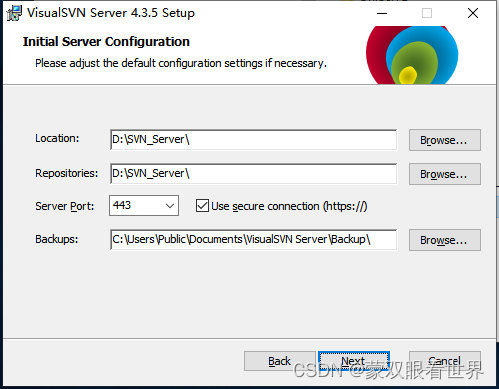Close the setup window
499x389 pixels.
473,13
